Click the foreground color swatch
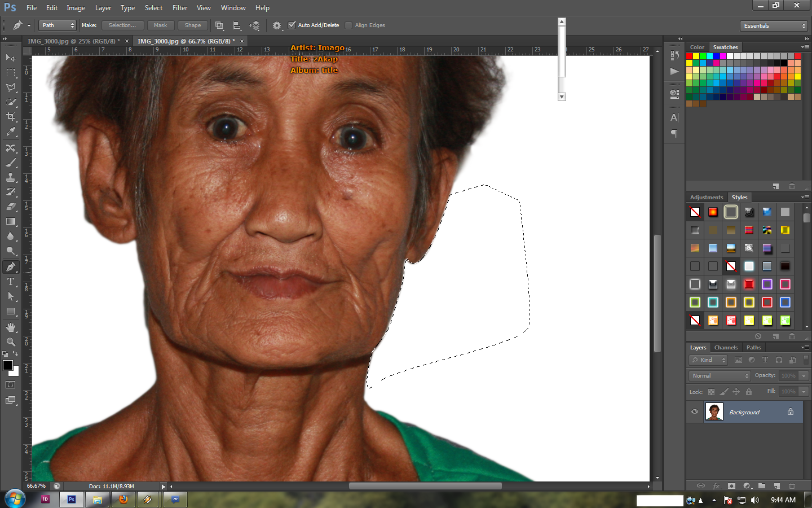The width and height of the screenshot is (812, 508). pyautogui.click(x=8, y=365)
